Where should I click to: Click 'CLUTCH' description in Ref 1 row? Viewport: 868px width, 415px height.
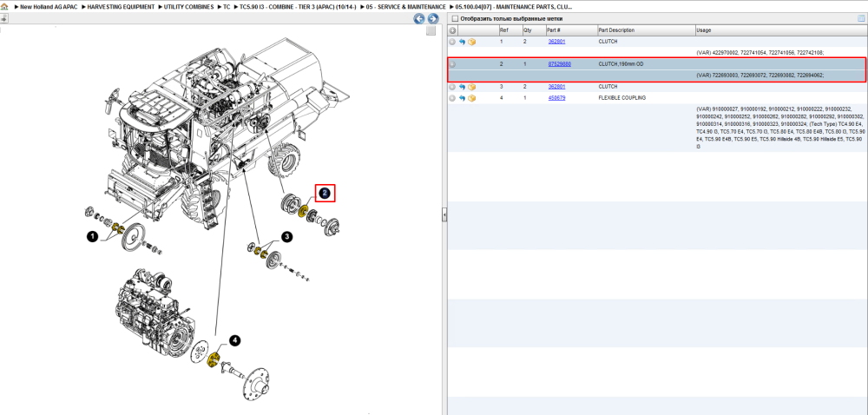pos(608,42)
